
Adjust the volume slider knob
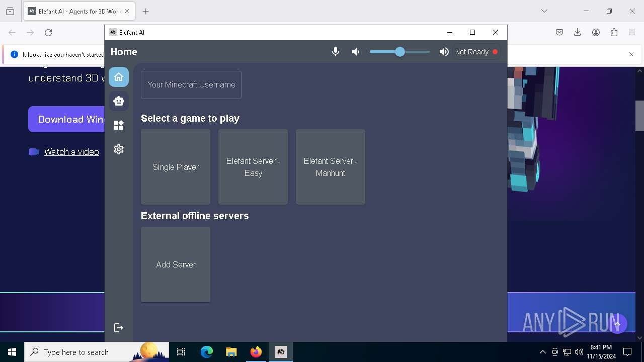tap(400, 52)
